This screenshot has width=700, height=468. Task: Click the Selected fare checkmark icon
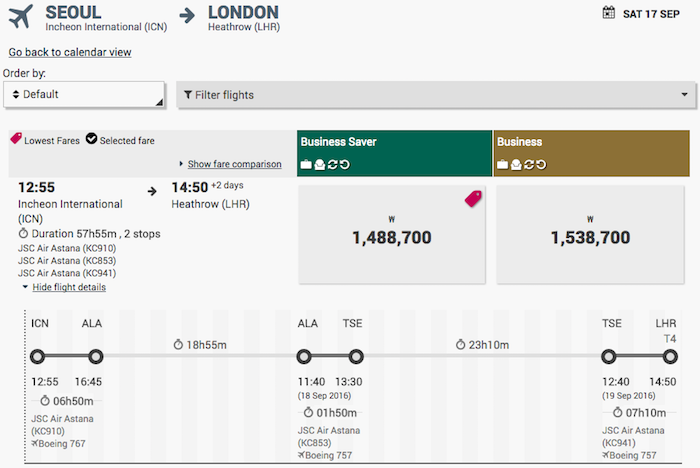click(92, 139)
